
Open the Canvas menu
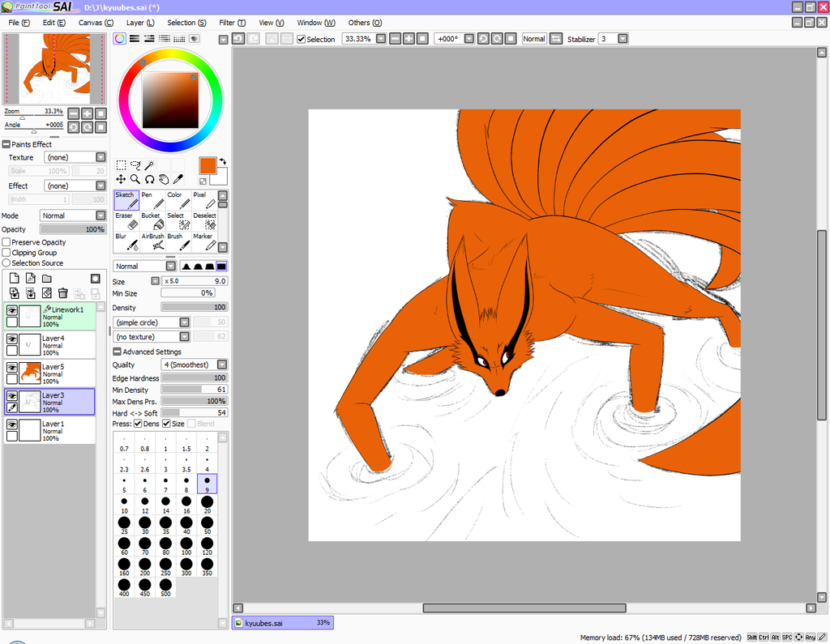(x=96, y=23)
